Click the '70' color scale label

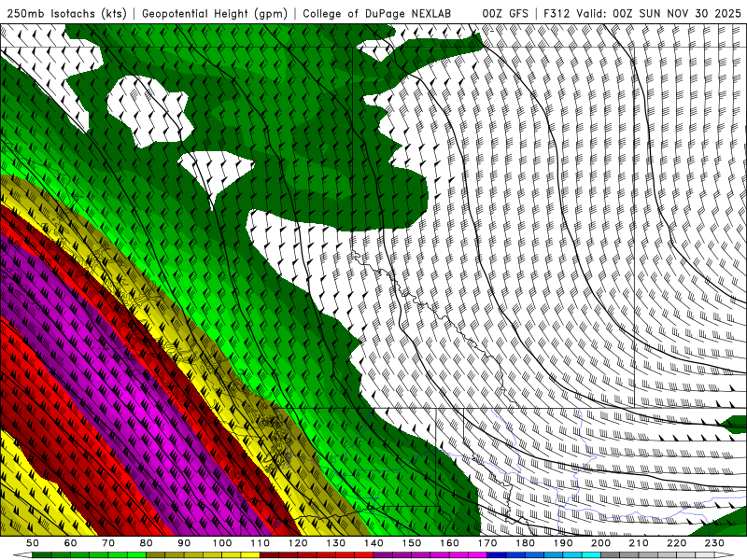(108, 543)
